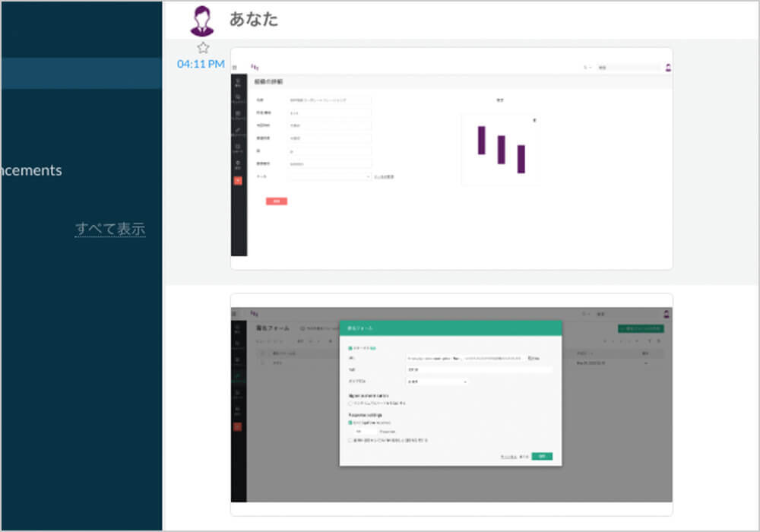The height and width of the screenshot is (532, 760).
Task: Click the purple logo in the first screenshot header
Action: click(255, 67)
